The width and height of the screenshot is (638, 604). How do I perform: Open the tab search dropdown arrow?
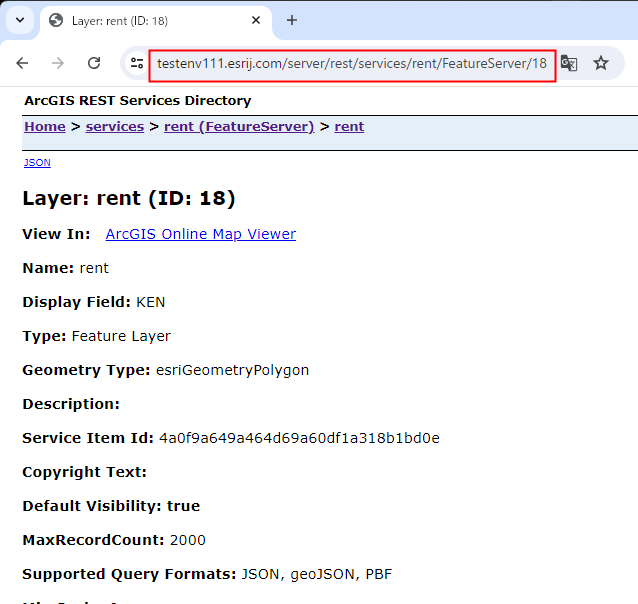(x=20, y=20)
